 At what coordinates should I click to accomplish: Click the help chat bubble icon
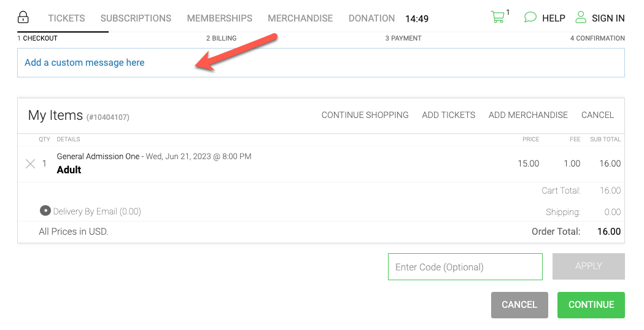click(x=530, y=17)
